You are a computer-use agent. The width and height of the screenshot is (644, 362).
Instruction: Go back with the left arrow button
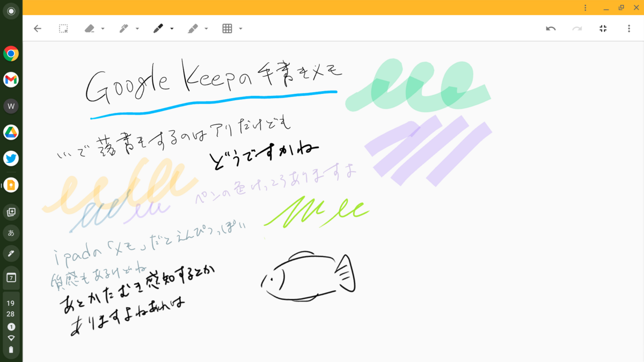pyautogui.click(x=38, y=28)
